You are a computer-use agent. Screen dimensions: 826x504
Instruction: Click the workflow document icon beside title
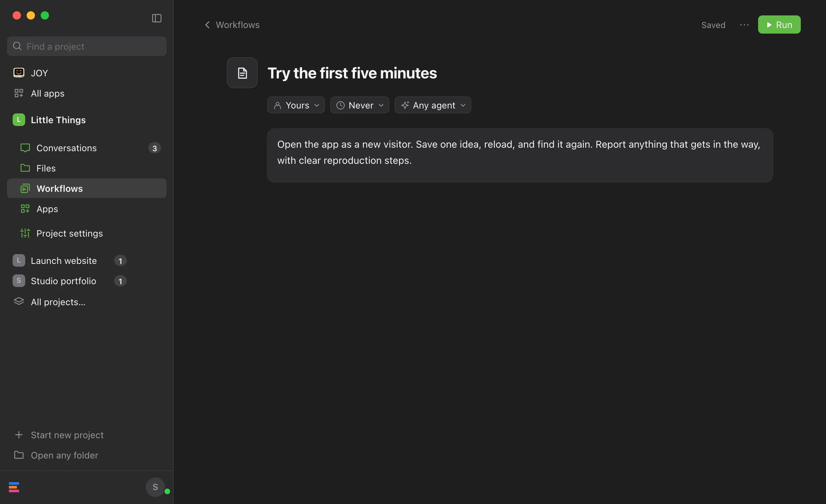click(242, 73)
